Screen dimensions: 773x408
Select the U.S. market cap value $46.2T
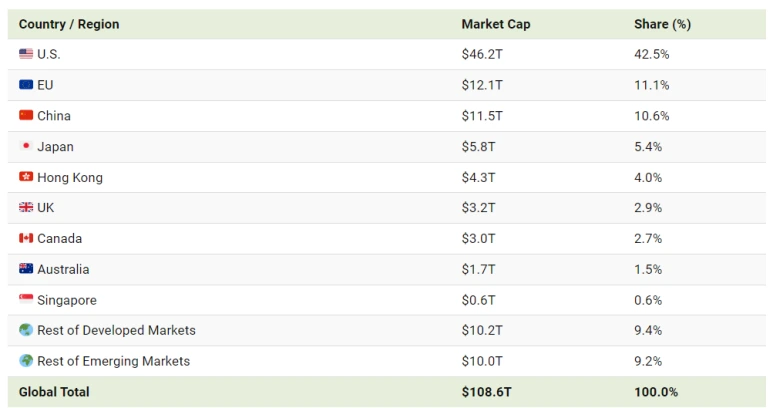[482, 54]
